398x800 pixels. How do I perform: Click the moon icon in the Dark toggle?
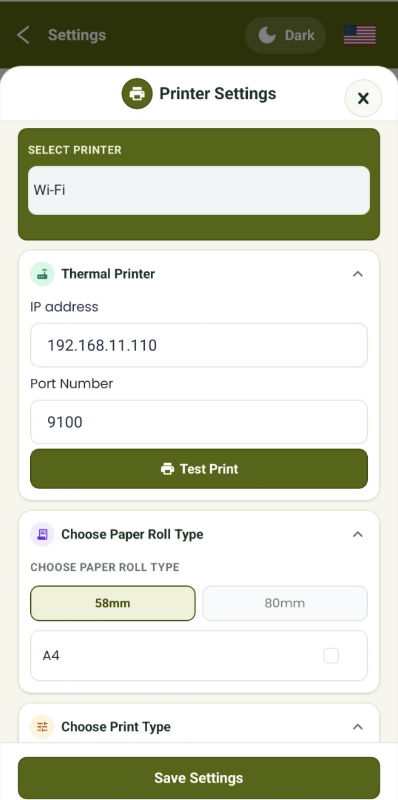coord(266,35)
